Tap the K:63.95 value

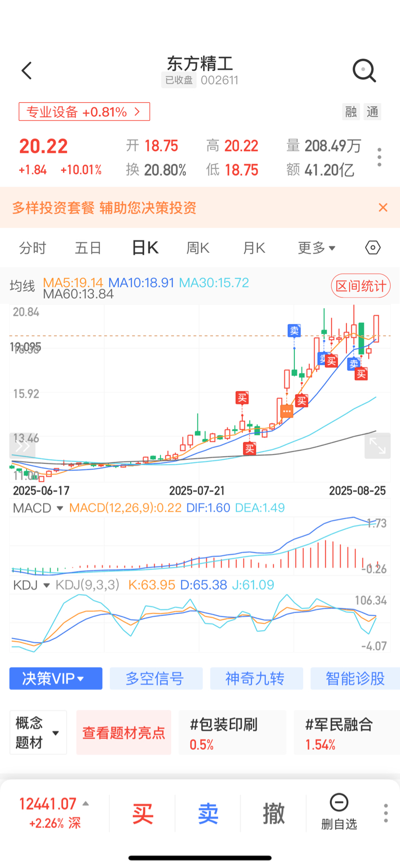[152, 585]
